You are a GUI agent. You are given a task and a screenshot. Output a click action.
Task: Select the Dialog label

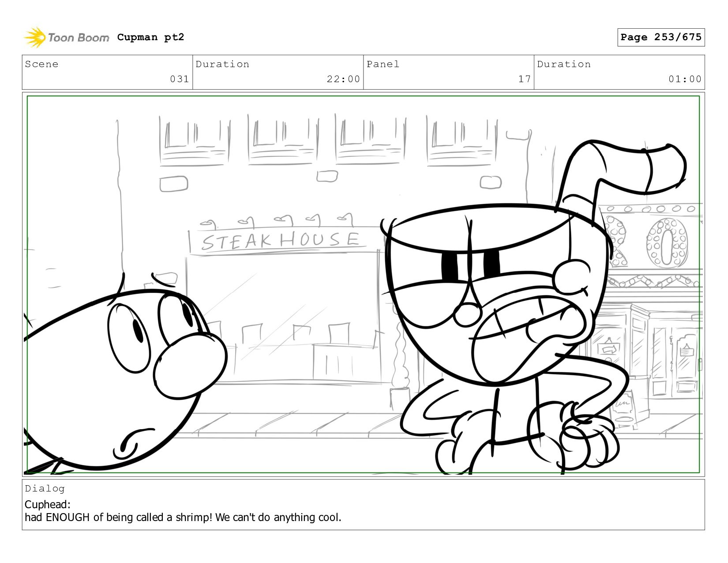click(45, 488)
